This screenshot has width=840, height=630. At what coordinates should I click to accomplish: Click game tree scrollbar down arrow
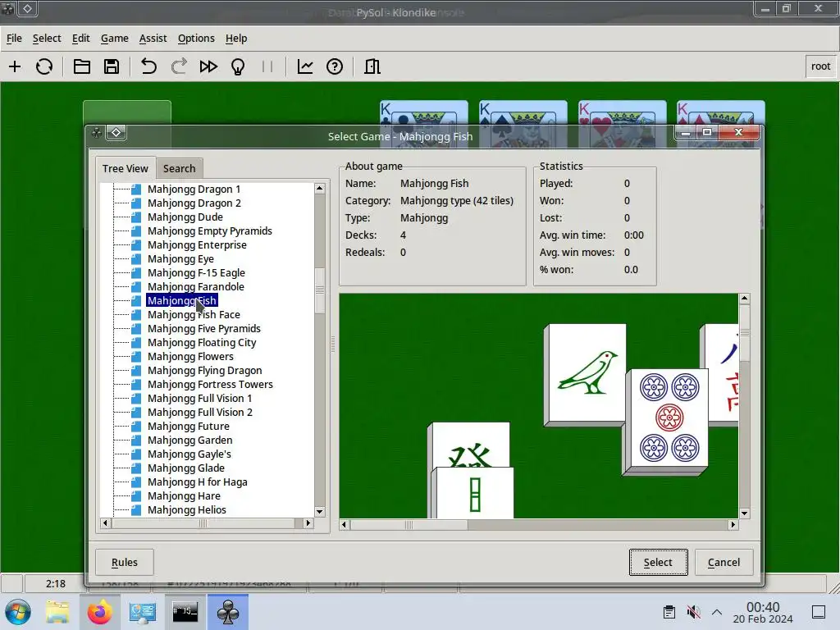pyautogui.click(x=320, y=512)
